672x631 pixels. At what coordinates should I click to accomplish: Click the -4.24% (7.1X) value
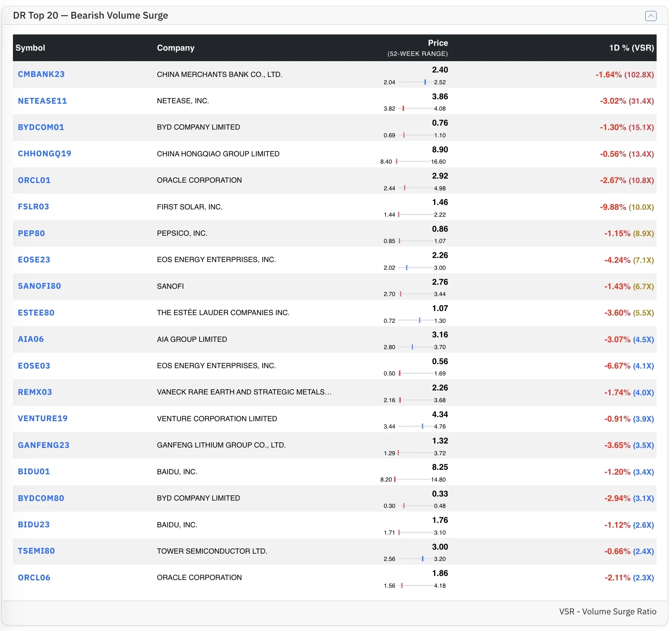click(x=629, y=260)
